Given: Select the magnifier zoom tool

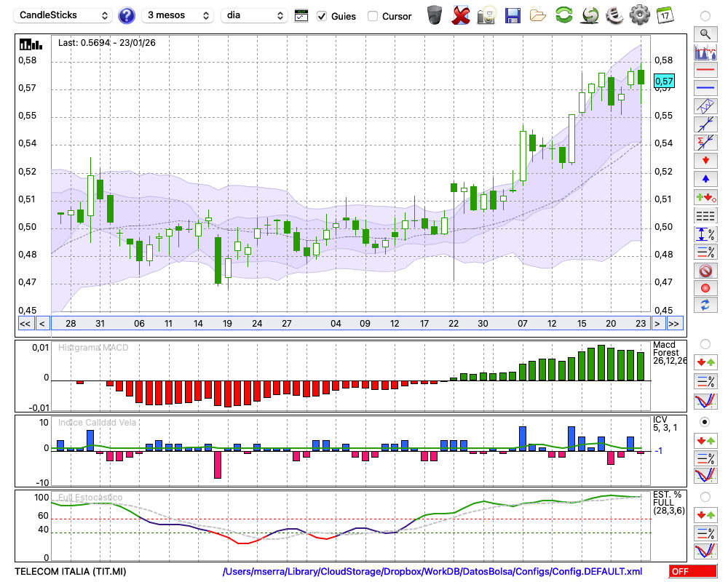Looking at the screenshot, I should (x=705, y=33).
